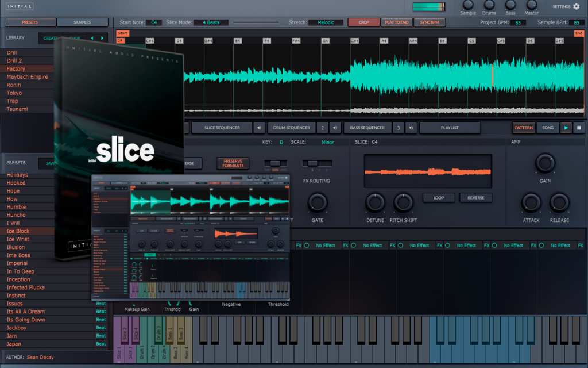Screen dimensions: 588x368
Task: Switch to the SAMPLES tab
Action: 83,22
